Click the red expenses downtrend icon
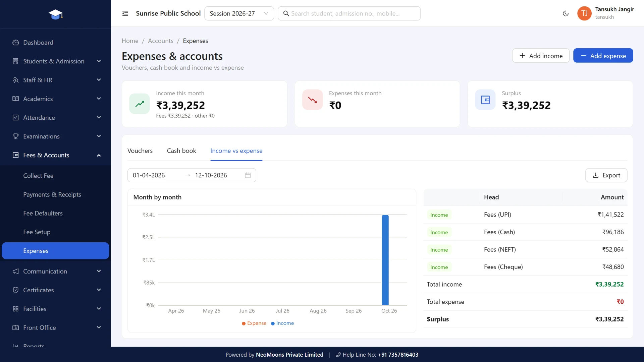The height and width of the screenshot is (362, 644). (x=312, y=100)
